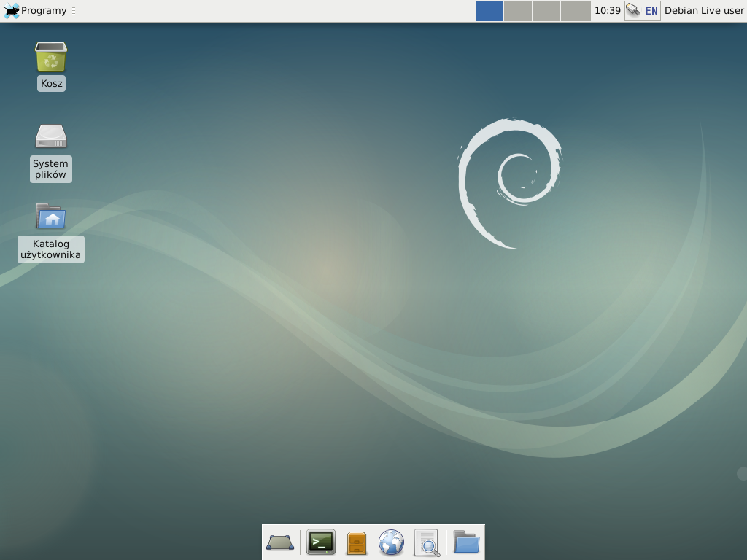This screenshot has height=560, width=747.
Task: Click the 10:39 clock in the panel
Action: click(x=607, y=11)
